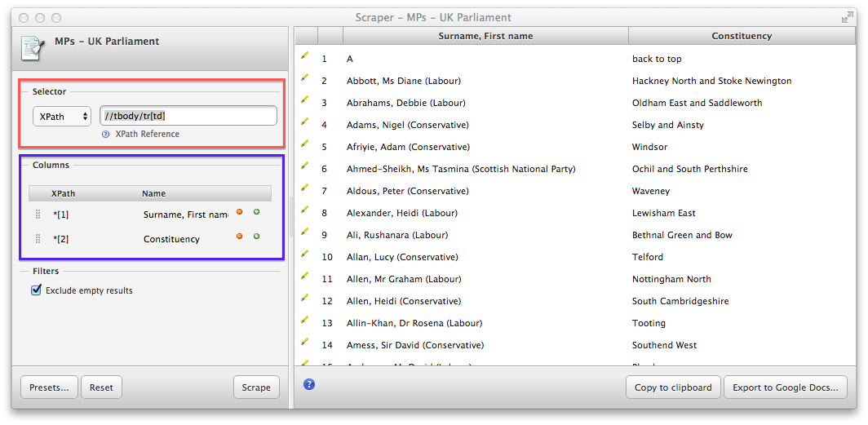Click the pencil icon for row 12 Allen, Heidi
The image size is (868, 425).
[304, 299]
